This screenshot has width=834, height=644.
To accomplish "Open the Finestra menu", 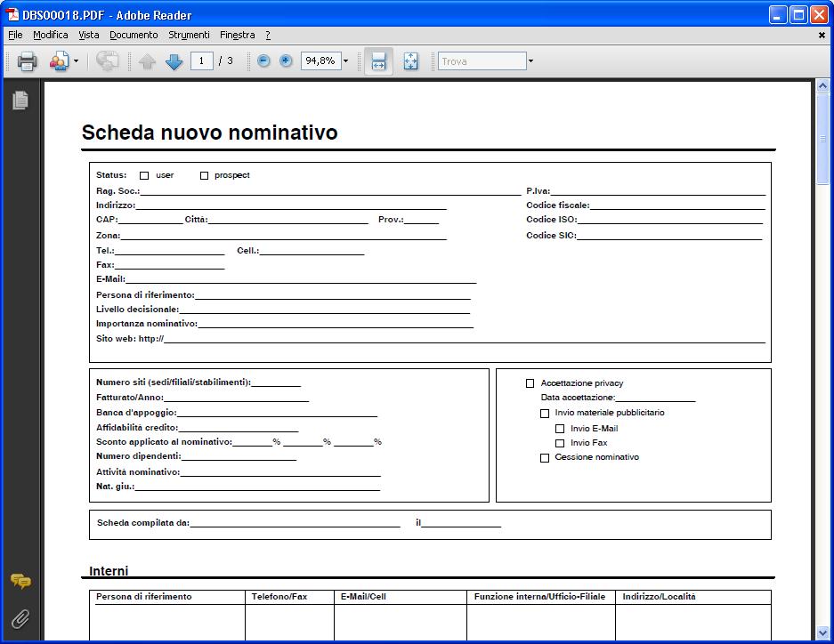I will tap(238, 35).
